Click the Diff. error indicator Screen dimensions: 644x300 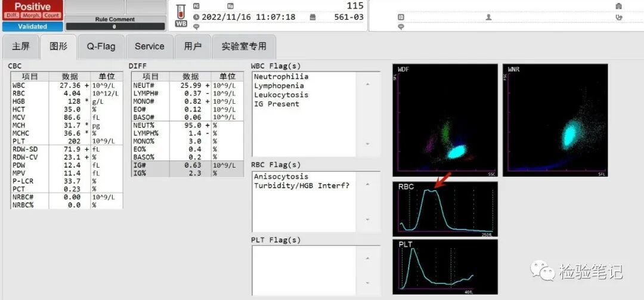[x=11, y=16]
